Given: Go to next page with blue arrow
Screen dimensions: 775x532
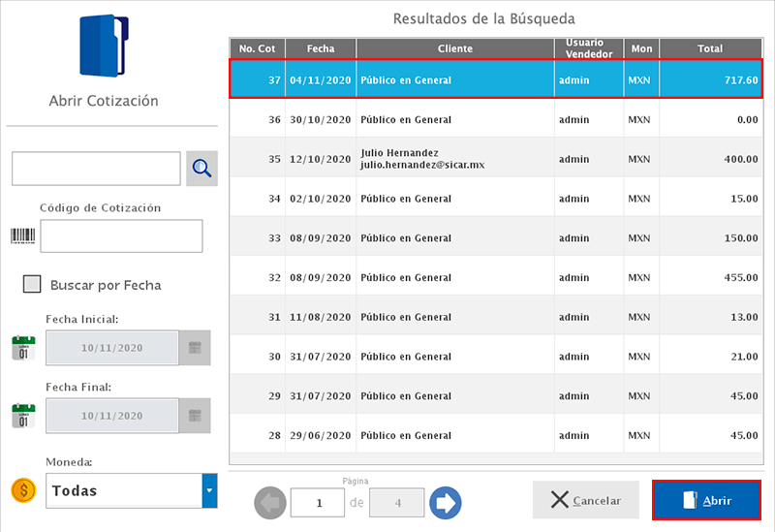Looking at the screenshot, I should point(446,503).
